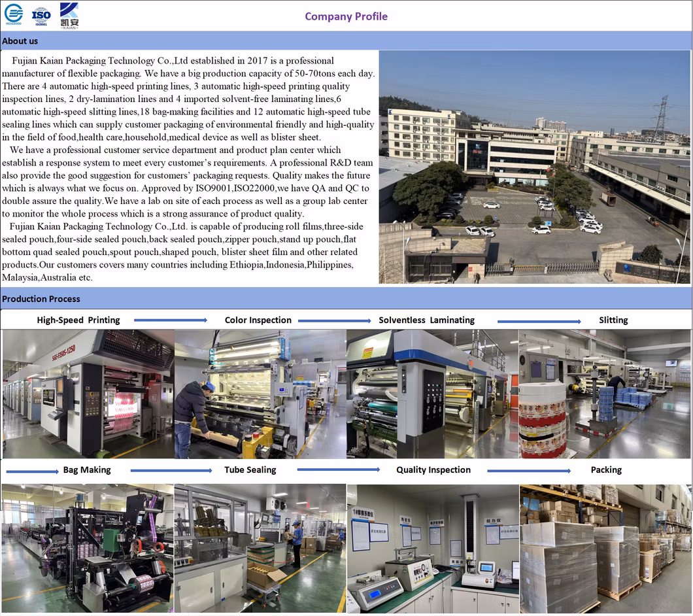The width and height of the screenshot is (693, 616).
Task: Click the Quality Inspection label
Action: [433, 470]
